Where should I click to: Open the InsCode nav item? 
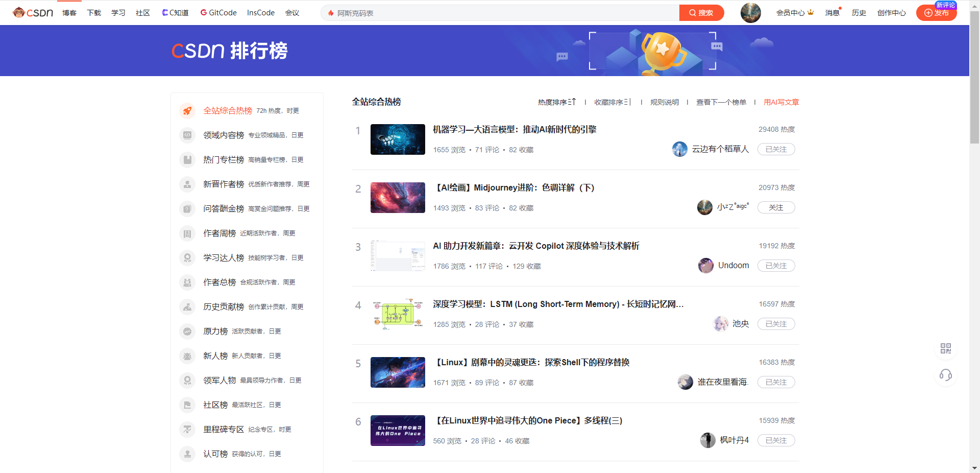(261, 13)
